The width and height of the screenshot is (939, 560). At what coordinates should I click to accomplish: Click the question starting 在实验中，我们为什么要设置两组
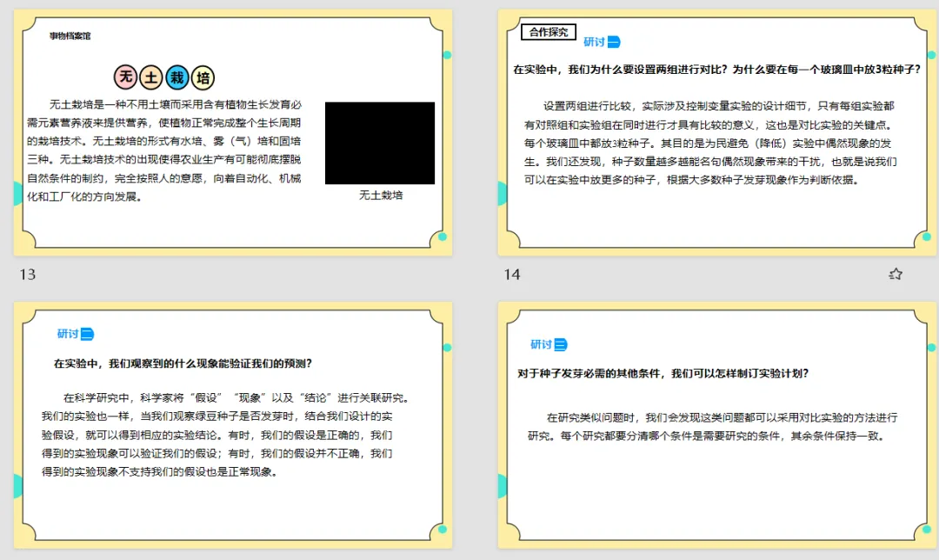716,70
